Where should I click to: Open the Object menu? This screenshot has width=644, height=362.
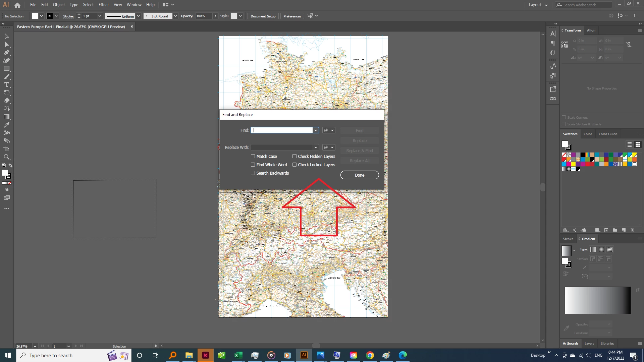coord(59,5)
